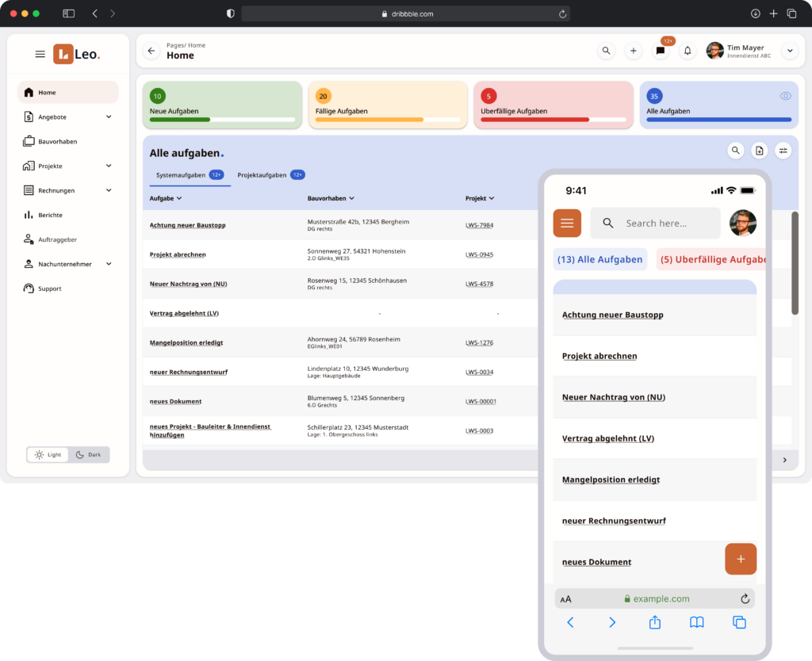Click the red Überfällige Aufgaben progress bar
Image resolution: width=812 pixels, height=661 pixels.
pos(553,120)
